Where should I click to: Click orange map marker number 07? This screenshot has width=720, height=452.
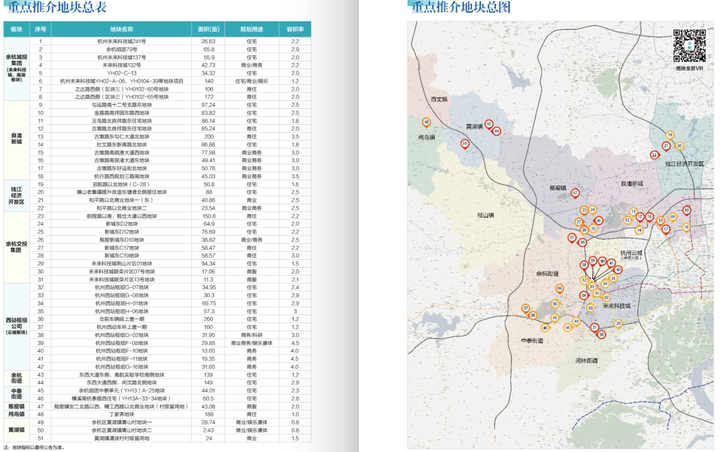point(526,308)
